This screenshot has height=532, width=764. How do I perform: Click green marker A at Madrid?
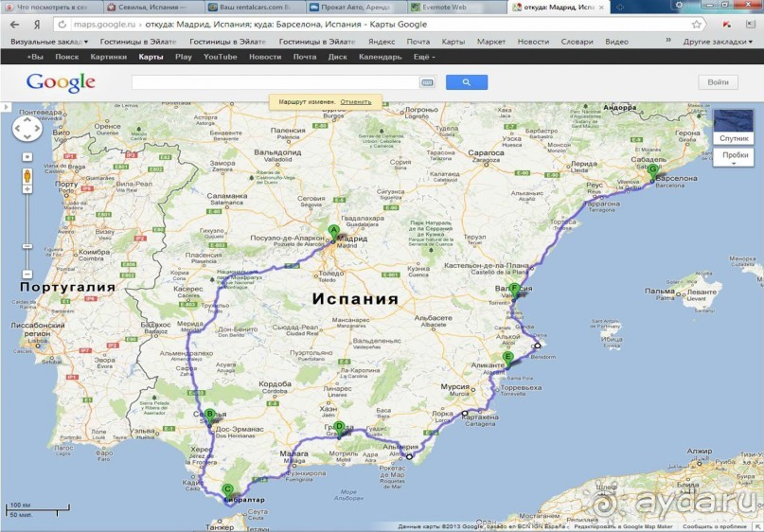pos(333,230)
